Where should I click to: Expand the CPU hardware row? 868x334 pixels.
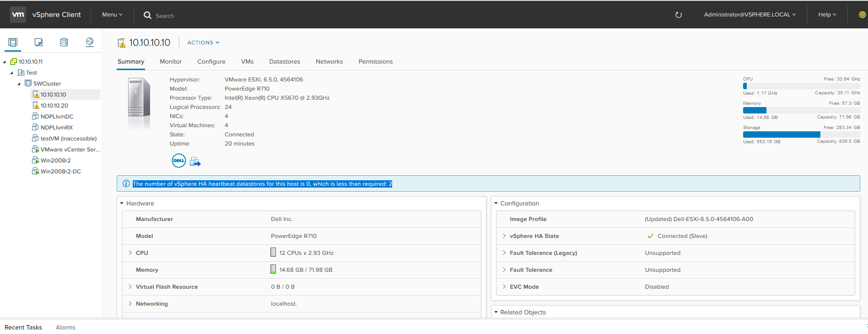pyautogui.click(x=130, y=253)
